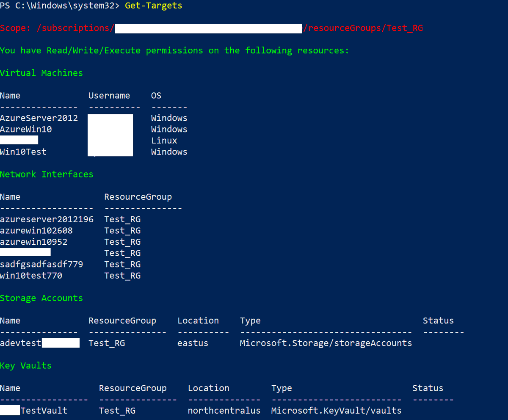This screenshot has width=508, height=420.
Task: Click 'Location' header under Storage Accounts
Action: [198, 321]
